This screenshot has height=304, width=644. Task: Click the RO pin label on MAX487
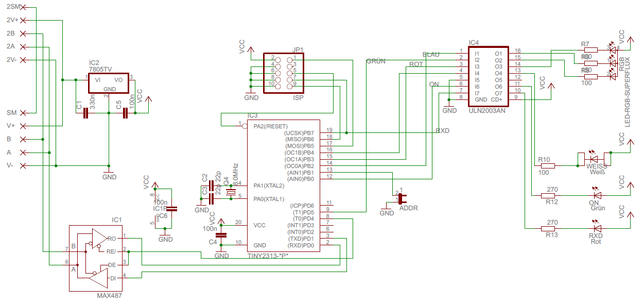click(111, 239)
